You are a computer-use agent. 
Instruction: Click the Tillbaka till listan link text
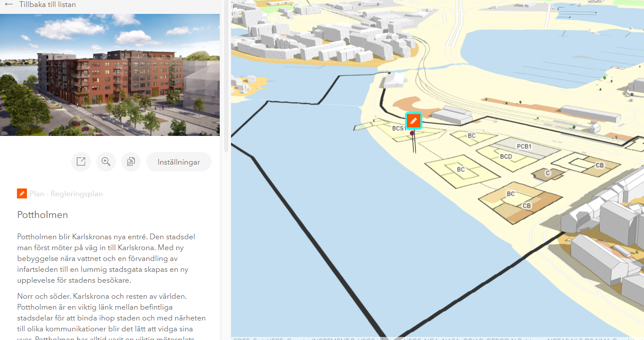[47, 5]
